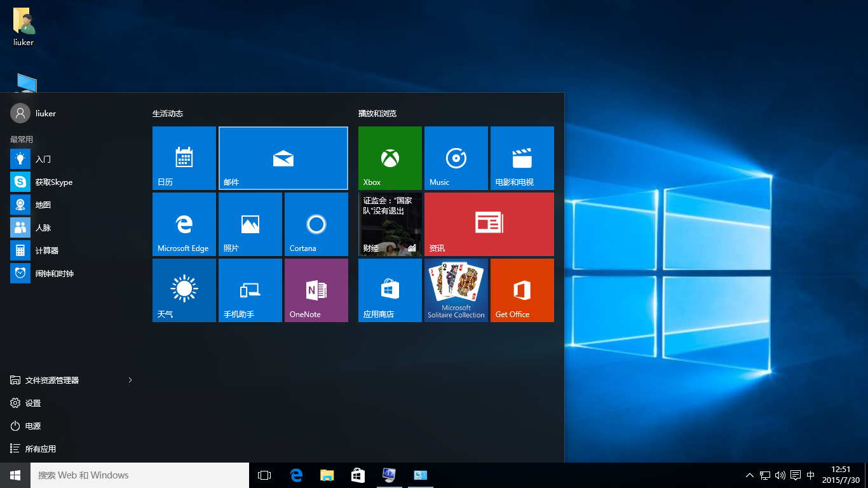Show hidden system tray icons
This screenshot has width=868, height=488.
coord(749,475)
